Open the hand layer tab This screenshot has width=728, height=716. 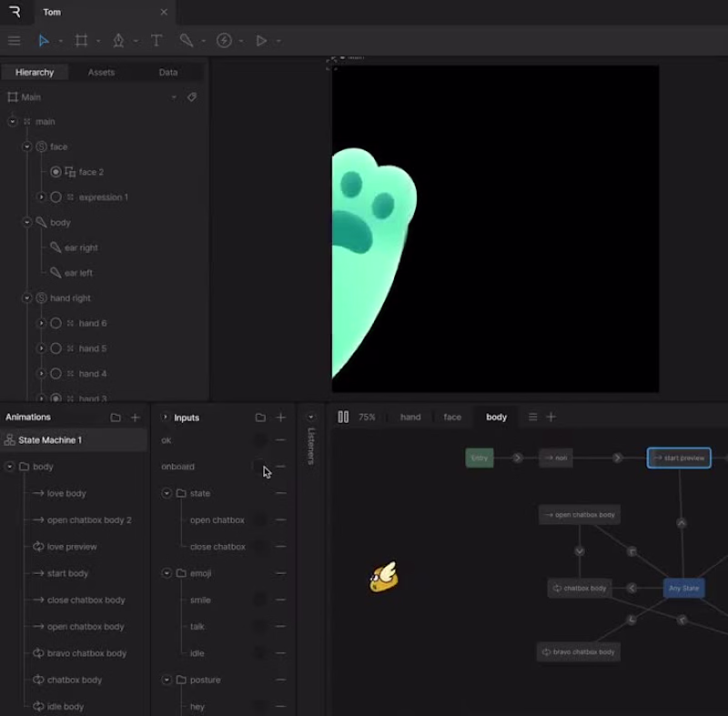pyautogui.click(x=410, y=418)
